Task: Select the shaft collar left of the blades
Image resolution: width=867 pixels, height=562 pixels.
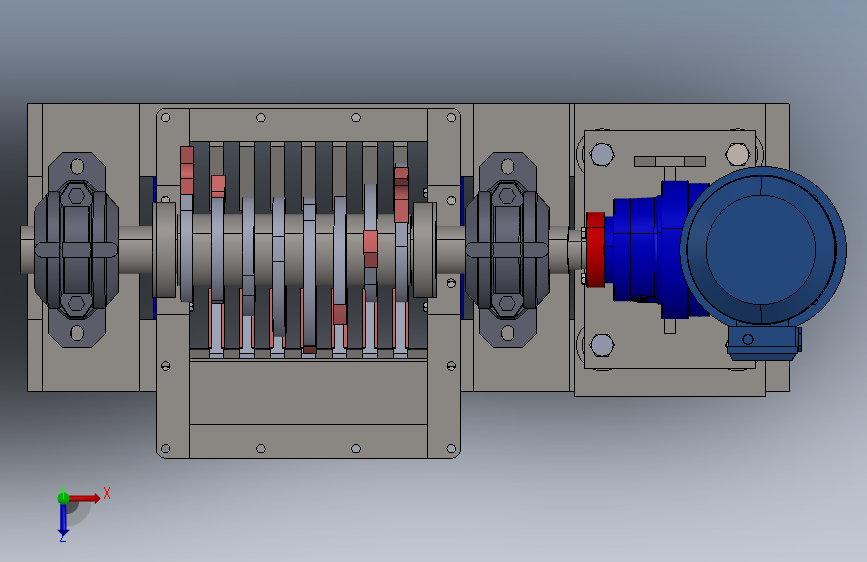Action: pyautogui.click(x=164, y=250)
